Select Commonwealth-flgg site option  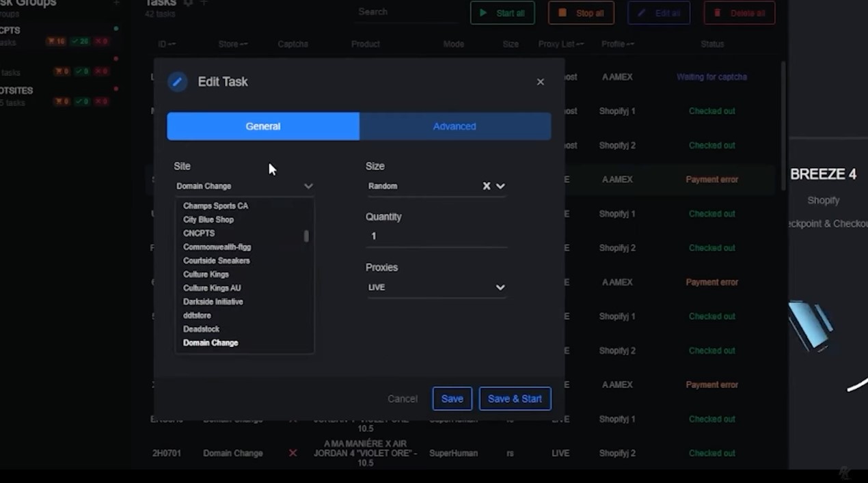[217, 247]
